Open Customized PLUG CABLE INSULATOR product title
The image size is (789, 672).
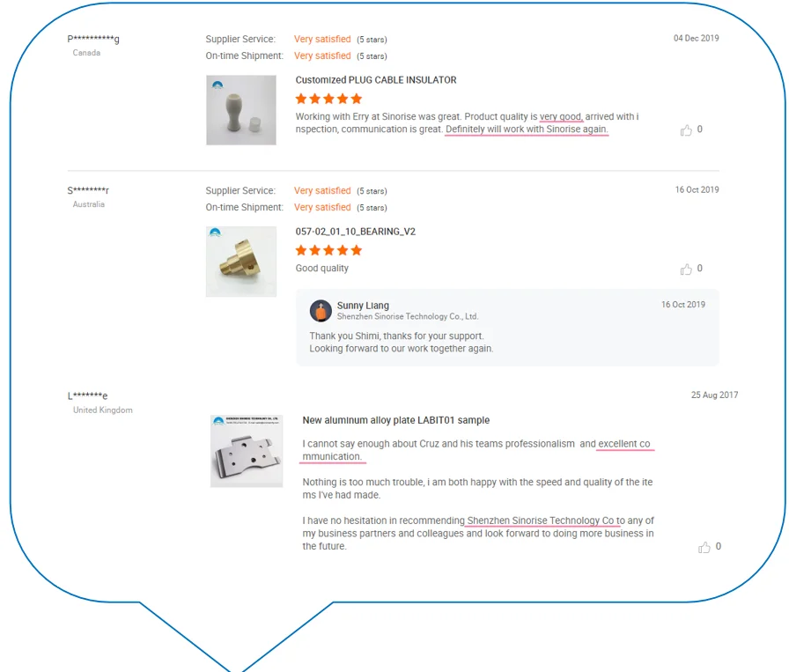376,80
